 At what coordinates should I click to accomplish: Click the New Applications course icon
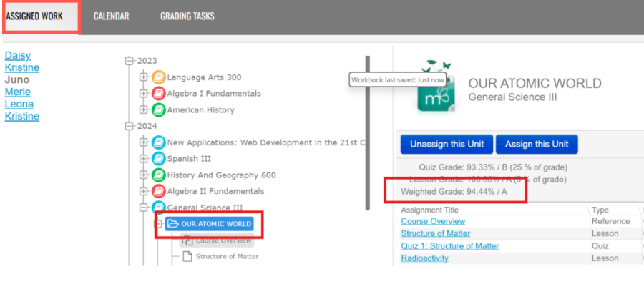159,142
